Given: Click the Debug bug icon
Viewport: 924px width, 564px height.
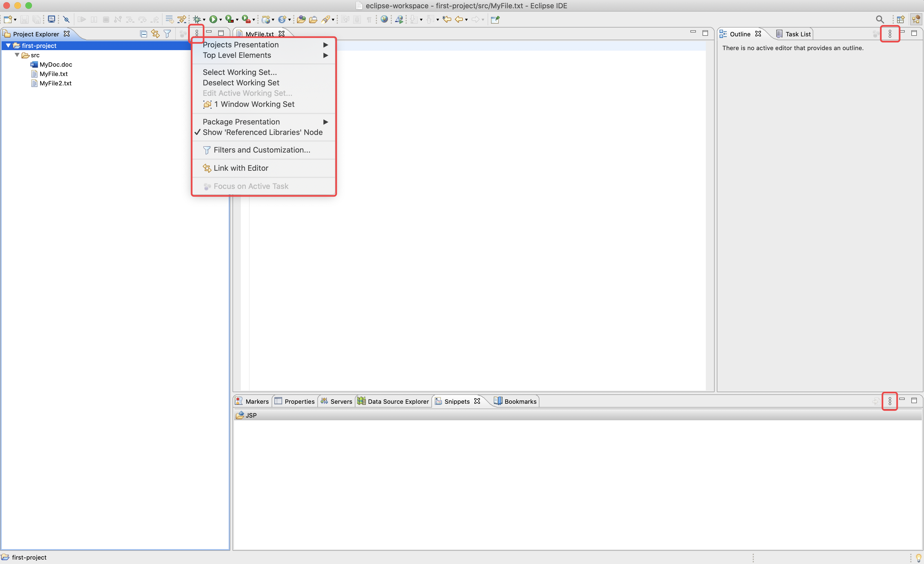Looking at the screenshot, I should [x=197, y=20].
